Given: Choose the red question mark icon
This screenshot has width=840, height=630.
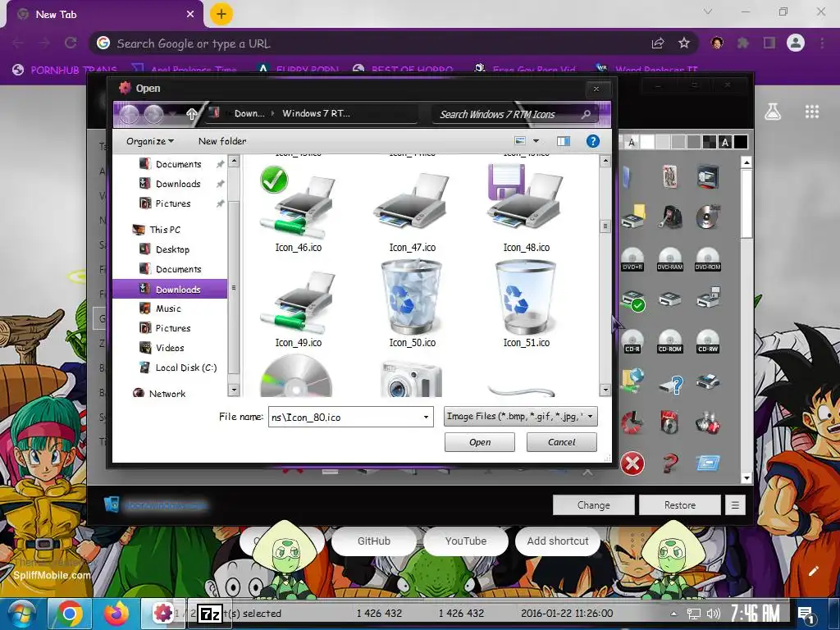Looking at the screenshot, I should [x=669, y=463].
